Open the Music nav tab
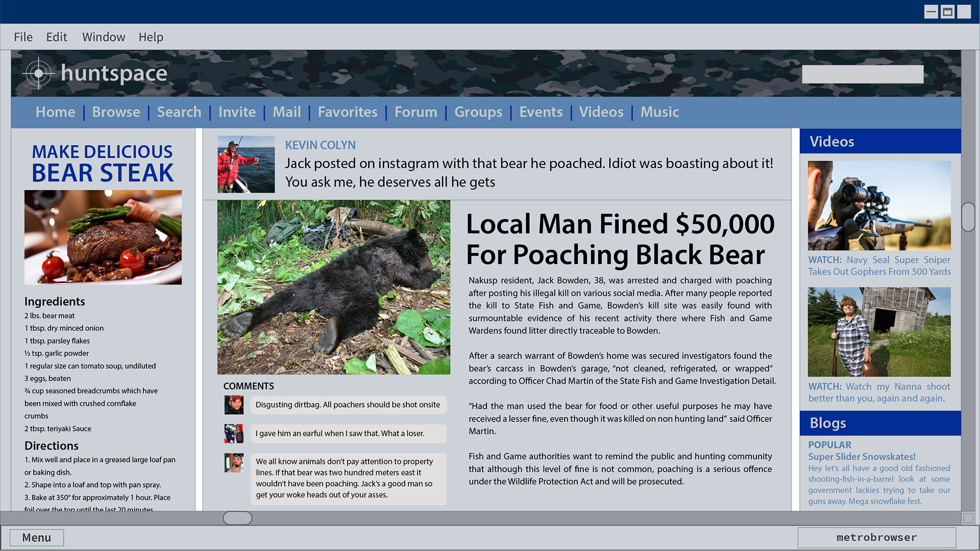The image size is (980, 551). coord(659,112)
